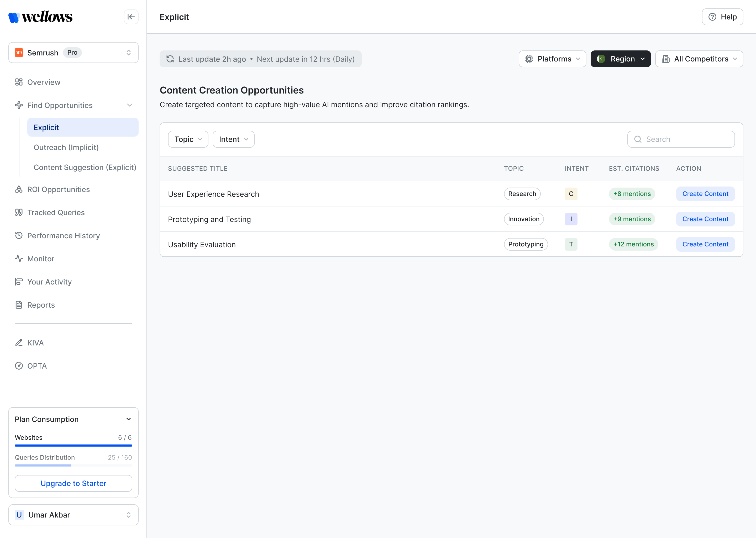Click the Pakistan flag icon in Region
The width and height of the screenshot is (756, 538).
pos(601,59)
